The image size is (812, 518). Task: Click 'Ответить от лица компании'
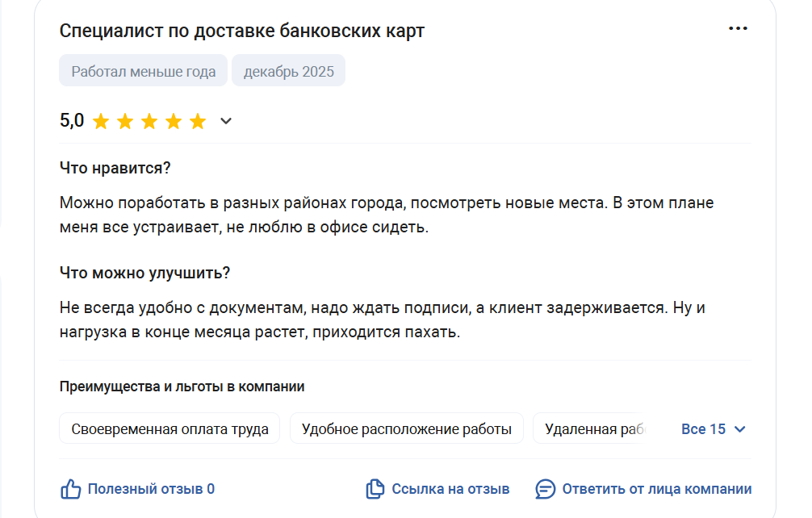pyautogui.click(x=656, y=489)
